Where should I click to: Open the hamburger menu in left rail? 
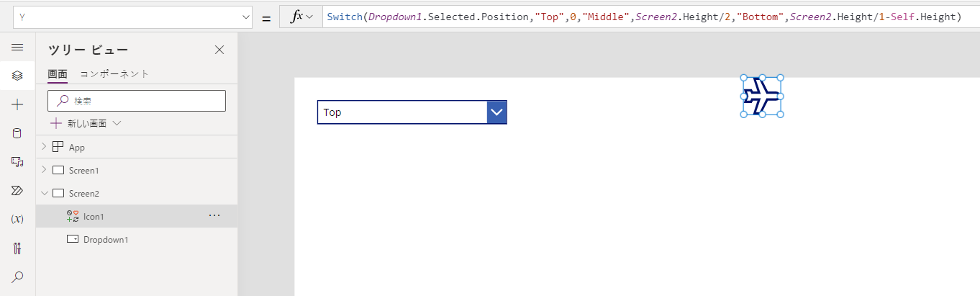pos(17,47)
